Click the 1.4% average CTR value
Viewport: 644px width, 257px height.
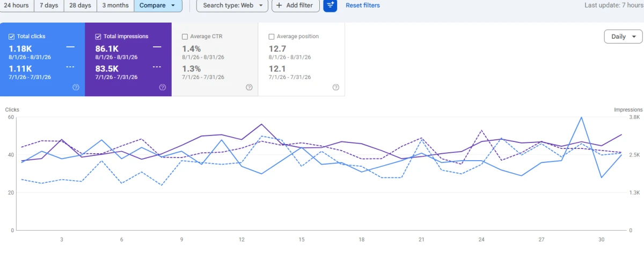(x=192, y=49)
